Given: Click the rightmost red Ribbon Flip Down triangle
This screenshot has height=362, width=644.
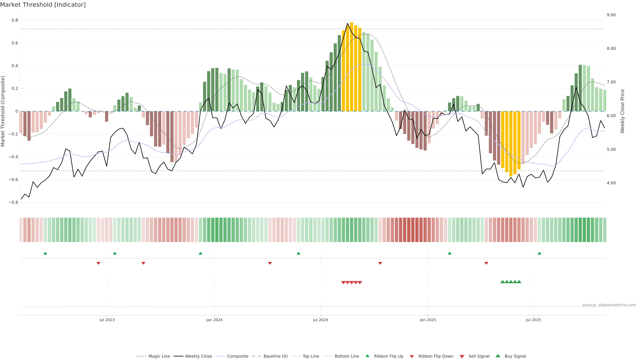Looking at the screenshot, I should click(x=486, y=263).
